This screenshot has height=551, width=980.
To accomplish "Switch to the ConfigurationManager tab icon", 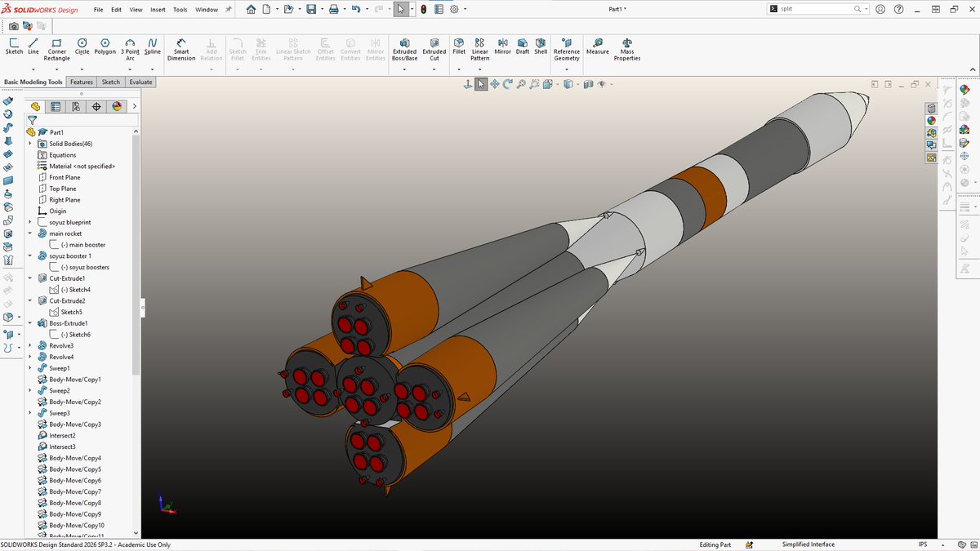I will coord(76,106).
